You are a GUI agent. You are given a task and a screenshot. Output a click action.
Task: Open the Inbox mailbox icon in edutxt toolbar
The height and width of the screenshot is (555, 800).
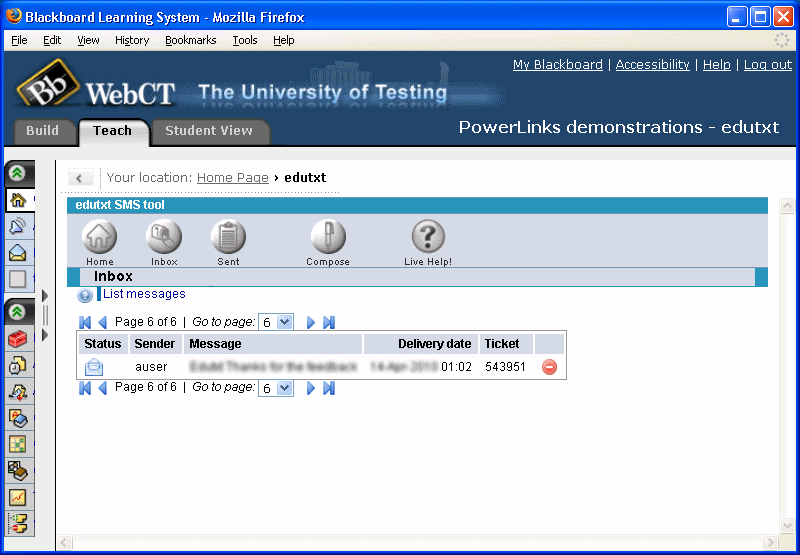[x=164, y=237]
